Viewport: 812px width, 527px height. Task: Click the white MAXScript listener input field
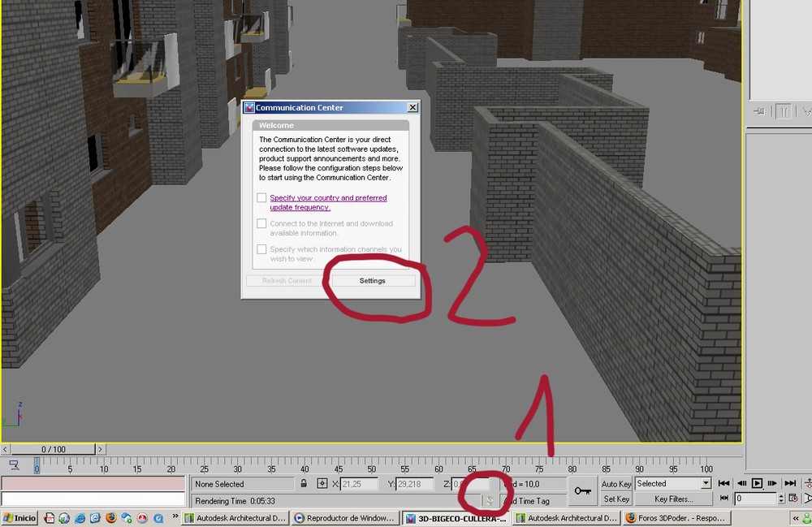(x=93, y=499)
